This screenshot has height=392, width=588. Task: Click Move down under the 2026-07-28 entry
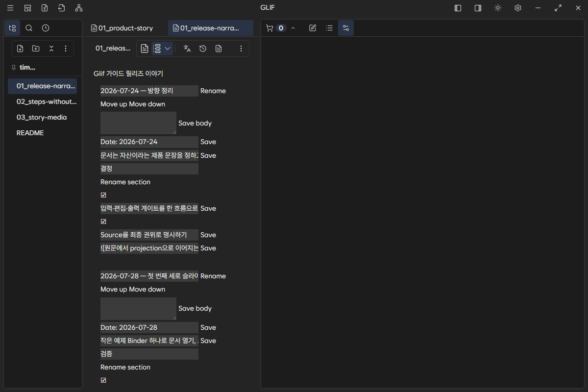point(147,289)
